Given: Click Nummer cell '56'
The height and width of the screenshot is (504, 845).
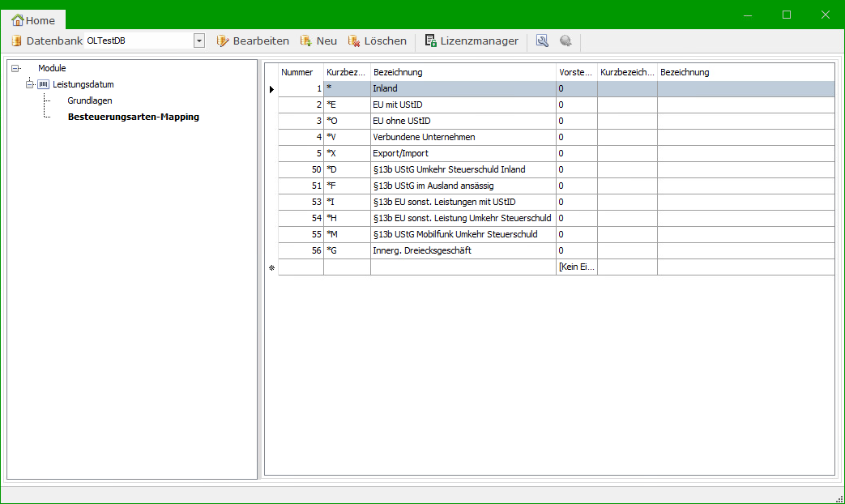Looking at the screenshot, I should 301,250.
